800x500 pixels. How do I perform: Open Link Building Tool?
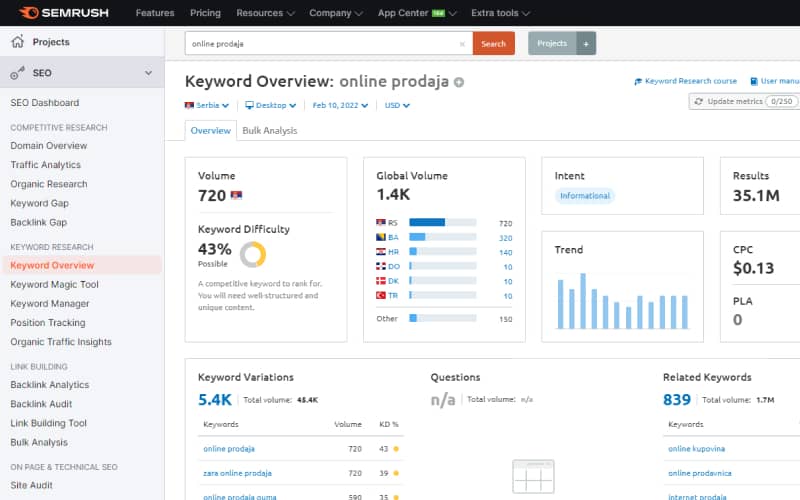48,423
